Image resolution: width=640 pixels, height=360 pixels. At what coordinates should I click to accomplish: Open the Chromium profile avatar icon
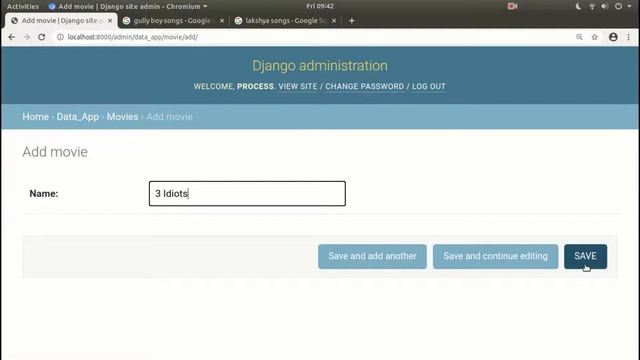(x=613, y=37)
